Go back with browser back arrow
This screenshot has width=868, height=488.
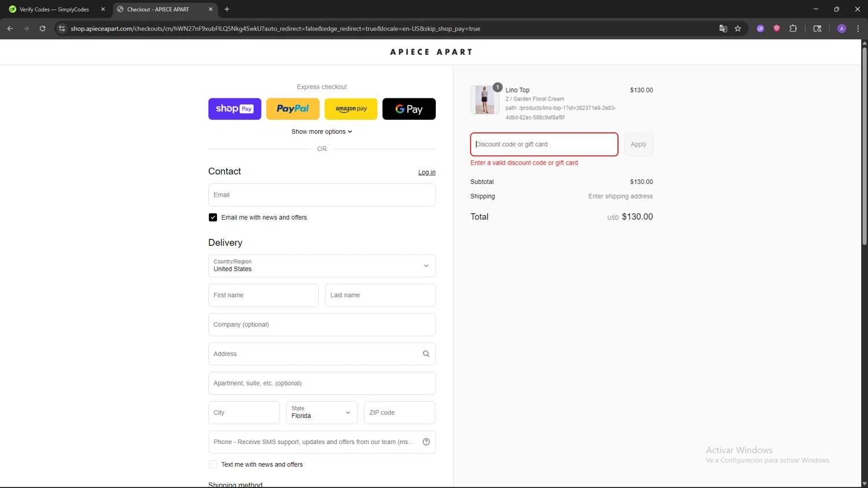10,28
